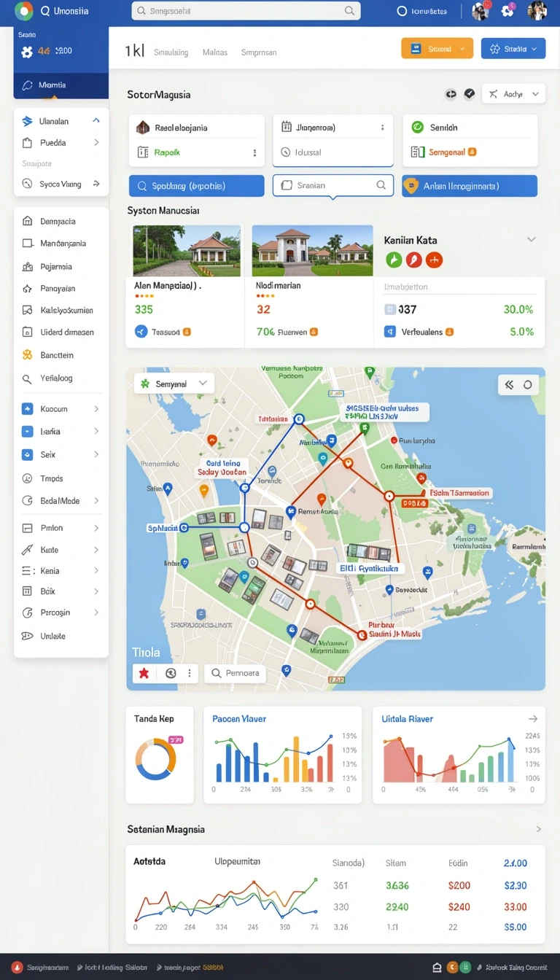Click the Dennyacia home icon
The height and width of the screenshot is (980, 560).
point(28,221)
